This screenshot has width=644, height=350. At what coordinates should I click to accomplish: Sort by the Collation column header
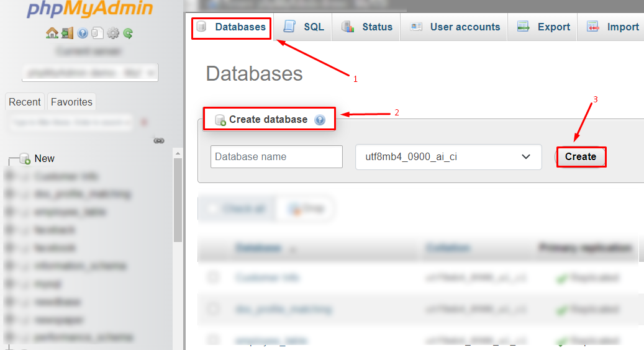(448, 248)
